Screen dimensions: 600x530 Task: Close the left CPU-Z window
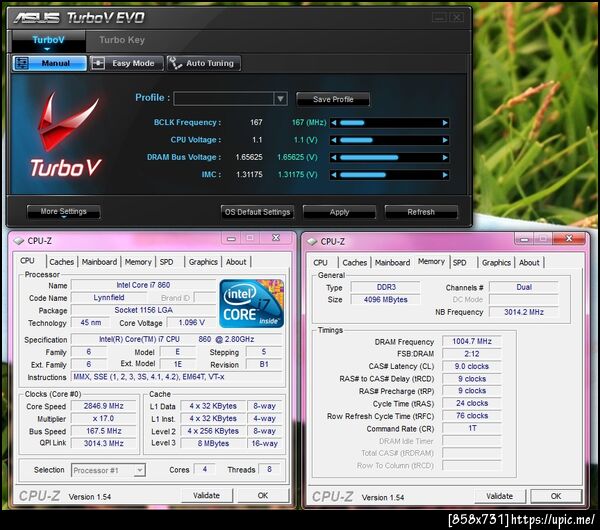point(276,238)
